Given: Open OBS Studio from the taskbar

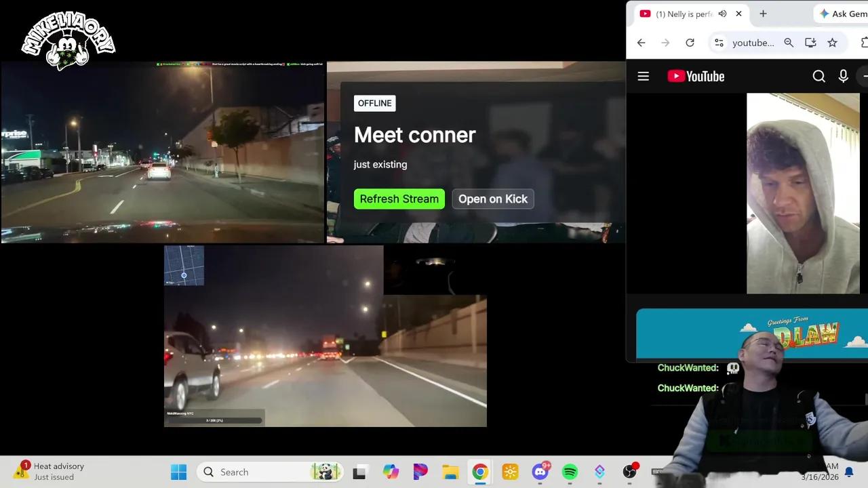Looking at the screenshot, I should (630, 472).
